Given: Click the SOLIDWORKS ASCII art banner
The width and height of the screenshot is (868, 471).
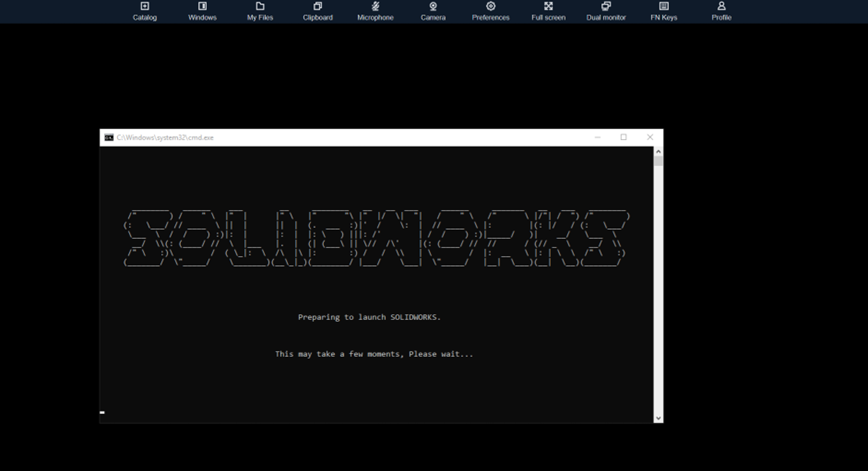Looking at the screenshot, I should (x=375, y=239).
